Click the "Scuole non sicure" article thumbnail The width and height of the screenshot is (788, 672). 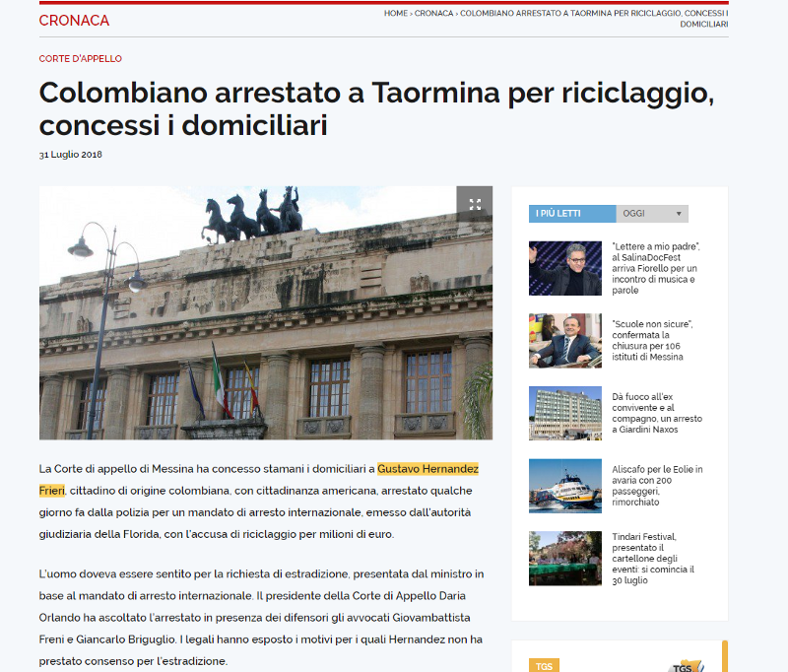pyautogui.click(x=564, y=340)
